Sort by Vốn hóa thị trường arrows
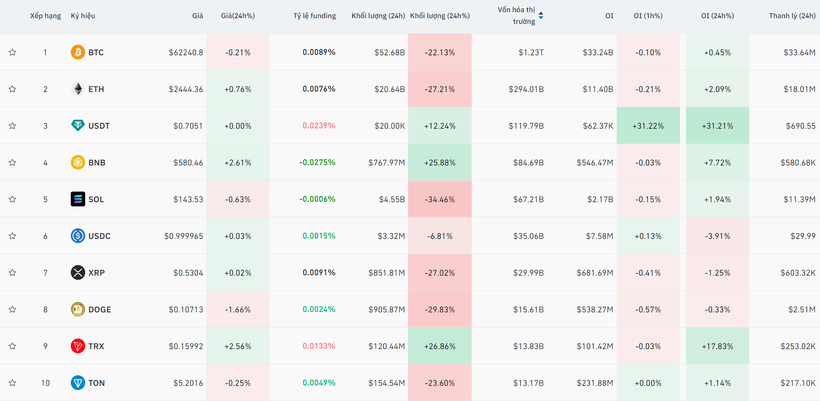 pyautogui.click(x=541, y=16)
